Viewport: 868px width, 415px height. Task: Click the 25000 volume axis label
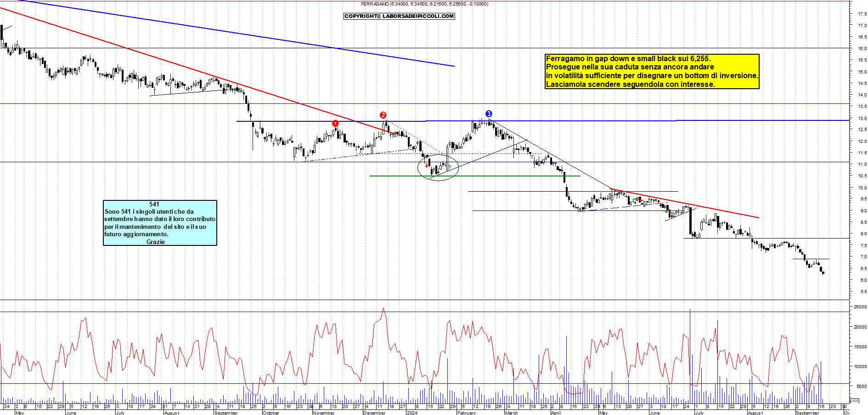point(860,307)
